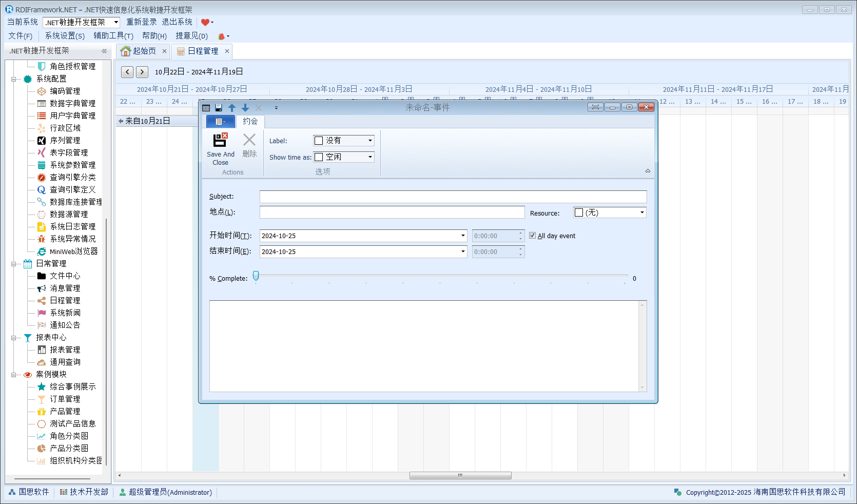Click into the Subject text field
857x504 pixels.
tap(453, 197)
